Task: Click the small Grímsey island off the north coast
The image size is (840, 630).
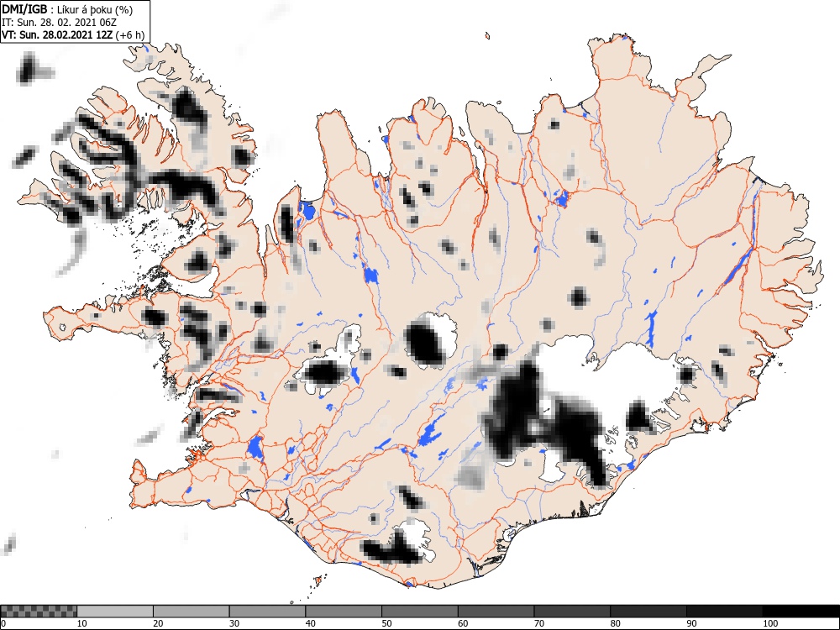Action: [487, 36]
